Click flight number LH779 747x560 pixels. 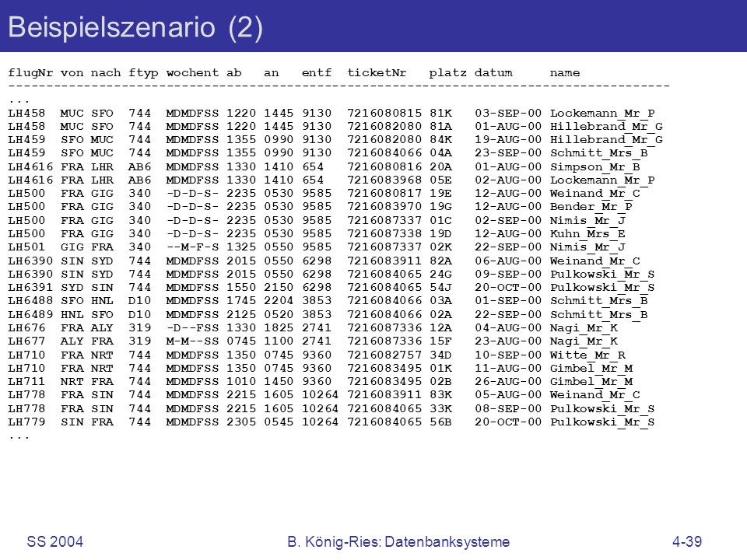click(26, 422)
